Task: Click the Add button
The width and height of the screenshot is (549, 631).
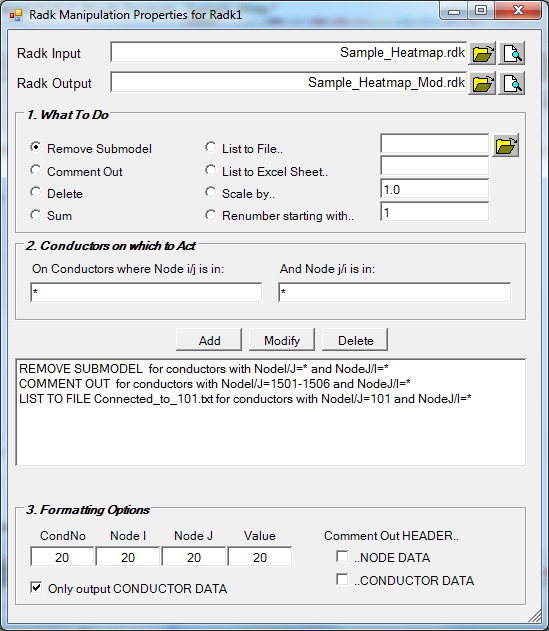Action: pos(209,340)
